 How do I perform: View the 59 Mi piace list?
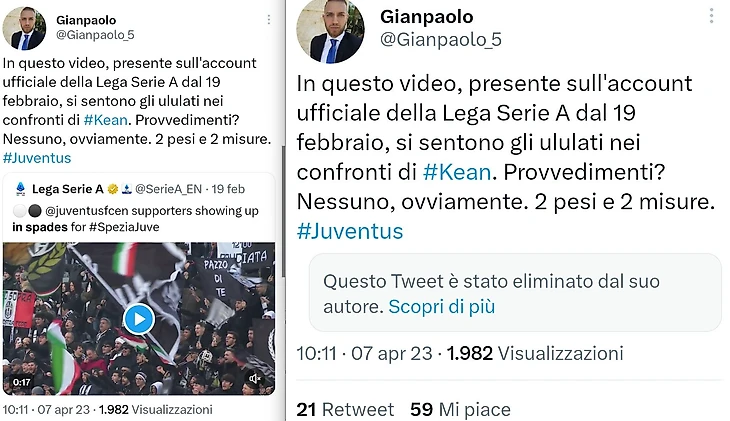click(460, 410)
